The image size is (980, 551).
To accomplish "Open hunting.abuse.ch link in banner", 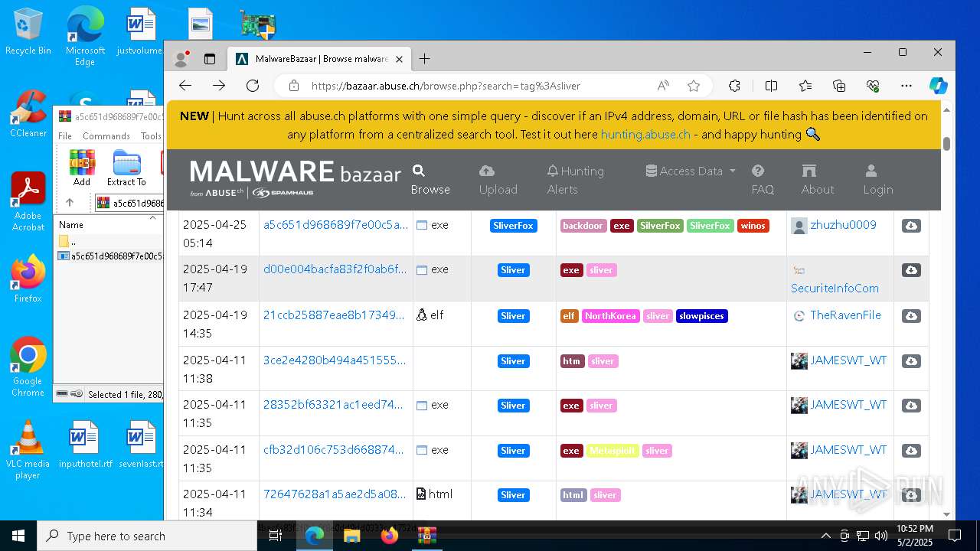I will [645, 135].
